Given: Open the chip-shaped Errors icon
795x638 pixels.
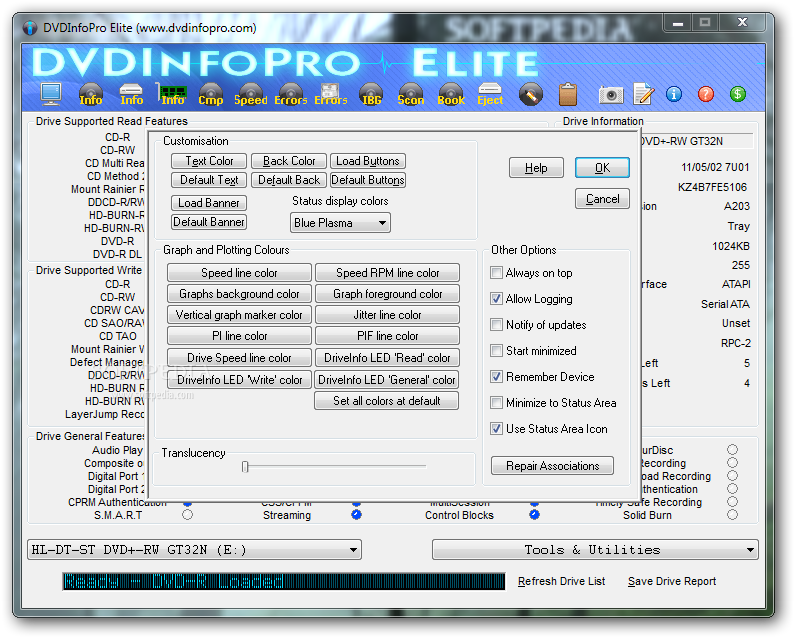Looking at the screenshot, I should [331, 94].
